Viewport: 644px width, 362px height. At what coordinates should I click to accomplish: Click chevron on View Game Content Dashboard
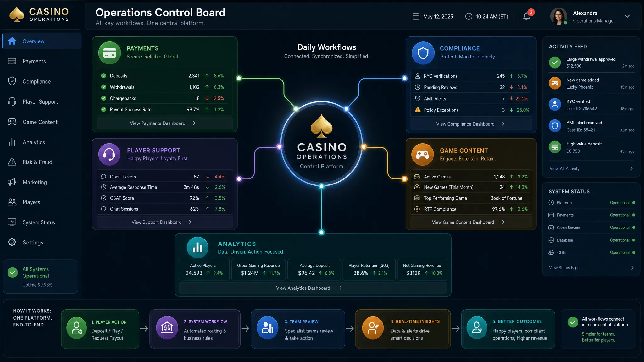pos(503,222)
